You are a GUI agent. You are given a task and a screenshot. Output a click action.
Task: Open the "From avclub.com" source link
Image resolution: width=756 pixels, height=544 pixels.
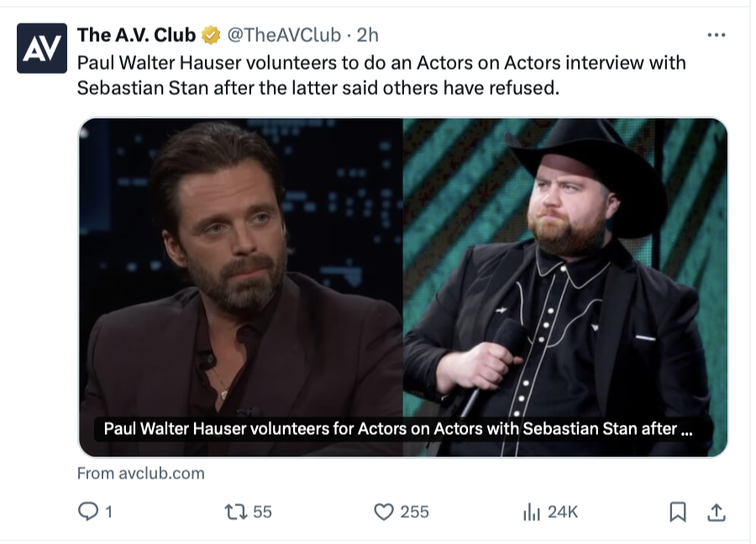(140, 473)
